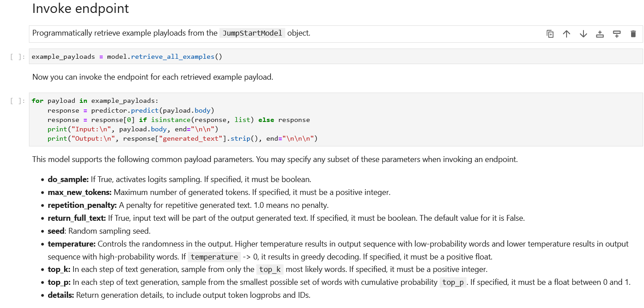Click the prompt beside the example_payloads cell
This screenshot has width=644, height=308.
pyautogui.click(x=18, y=57)
